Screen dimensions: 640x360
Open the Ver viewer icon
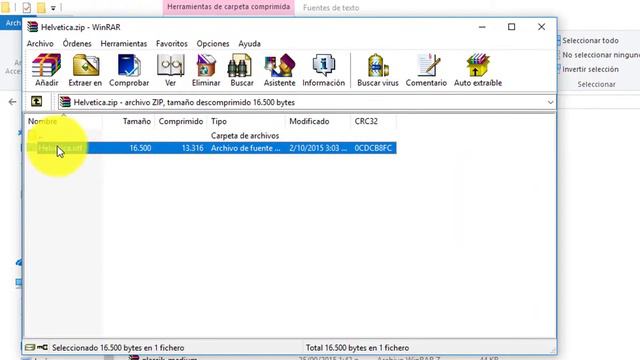pos(171,70)
